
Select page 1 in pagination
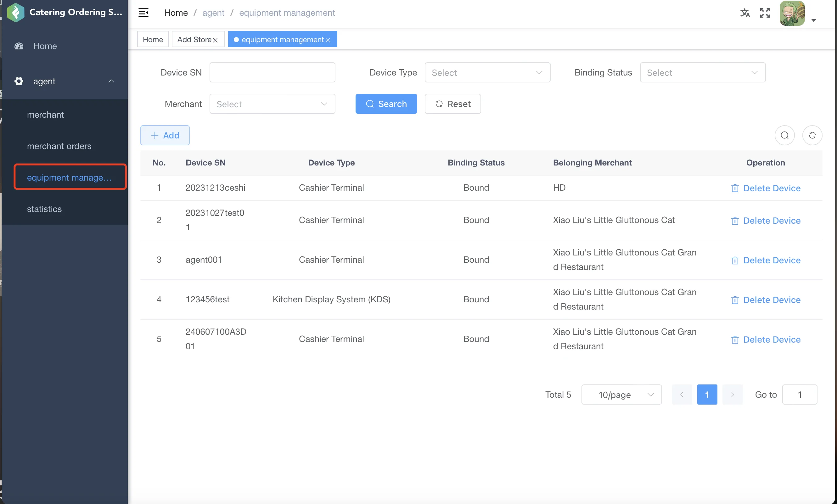[x=707, y=395]
